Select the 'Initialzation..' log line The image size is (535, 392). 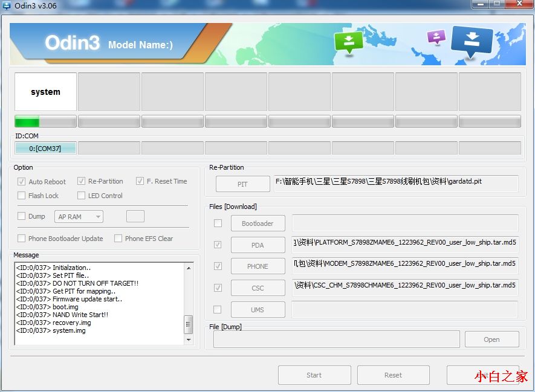[x=54, y=268]
